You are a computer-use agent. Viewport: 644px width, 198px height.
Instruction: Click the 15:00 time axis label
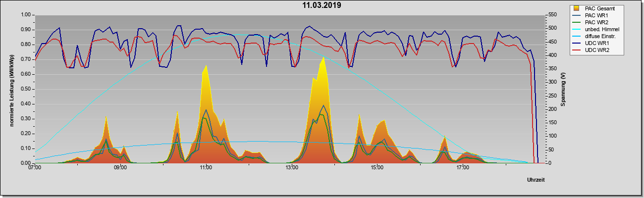tap(377, 168)
